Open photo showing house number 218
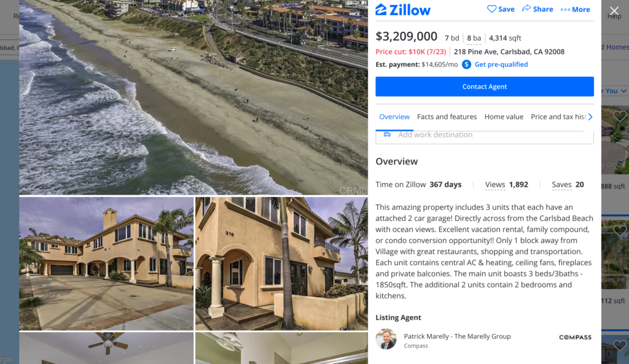Screen dimensions: 629x364 coord(281,263)
